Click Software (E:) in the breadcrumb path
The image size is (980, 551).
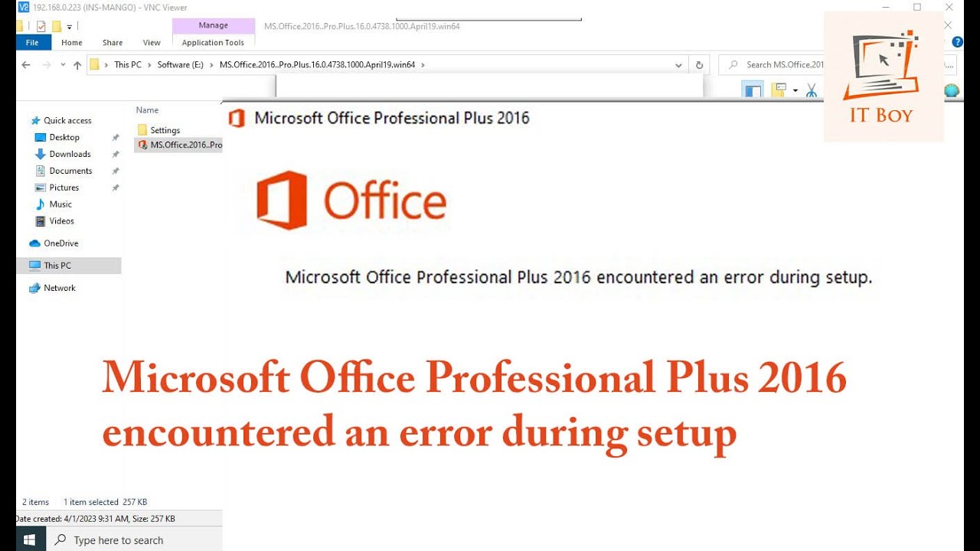tap(181, 65)
